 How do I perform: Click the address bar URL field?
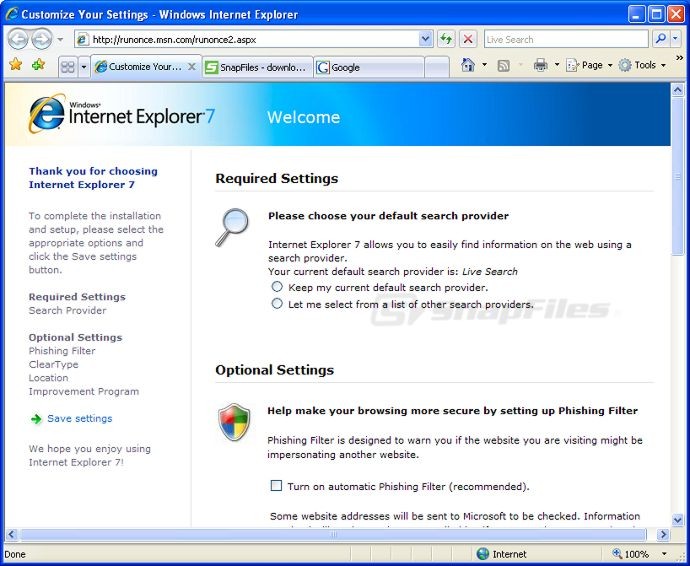254,40
